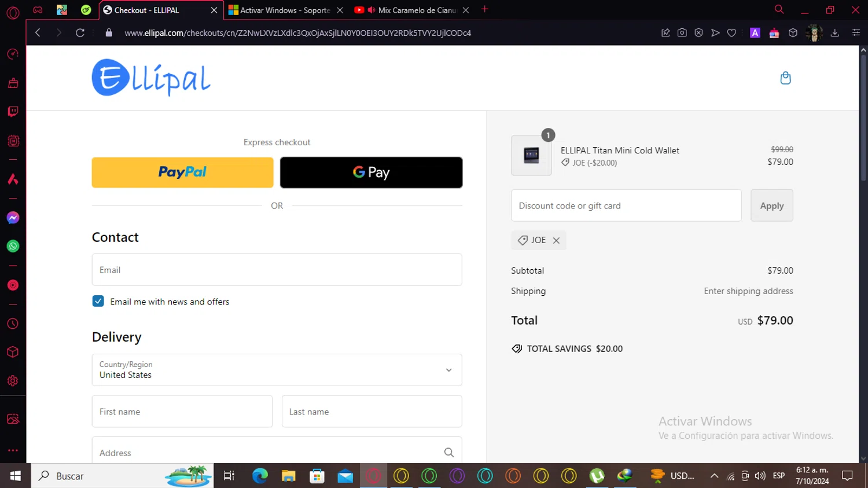This screenshot has width=868, height=488.
Task: Open the profile avatar menu
Action: click(x=814, y=33)
